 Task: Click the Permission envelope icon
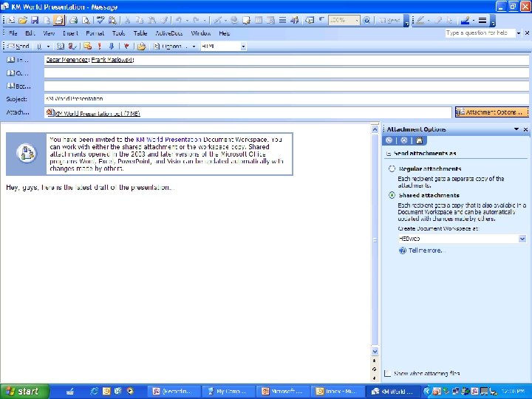(x=87, y=46)
